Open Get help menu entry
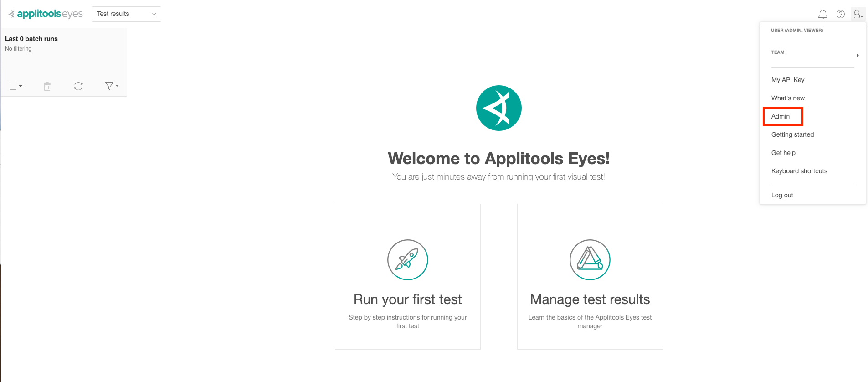868x382 pixels. 783,153
